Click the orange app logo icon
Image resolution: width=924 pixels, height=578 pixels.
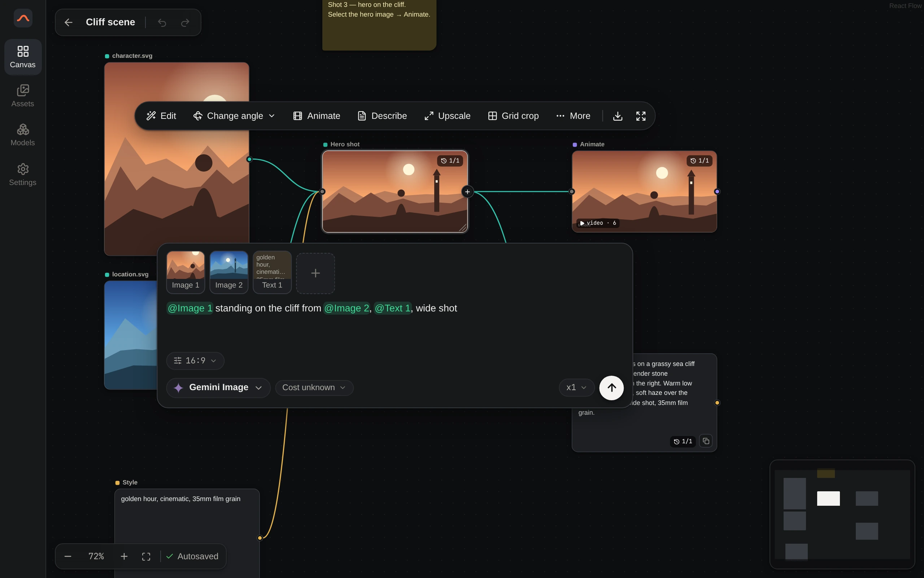(x=23, y=18)
